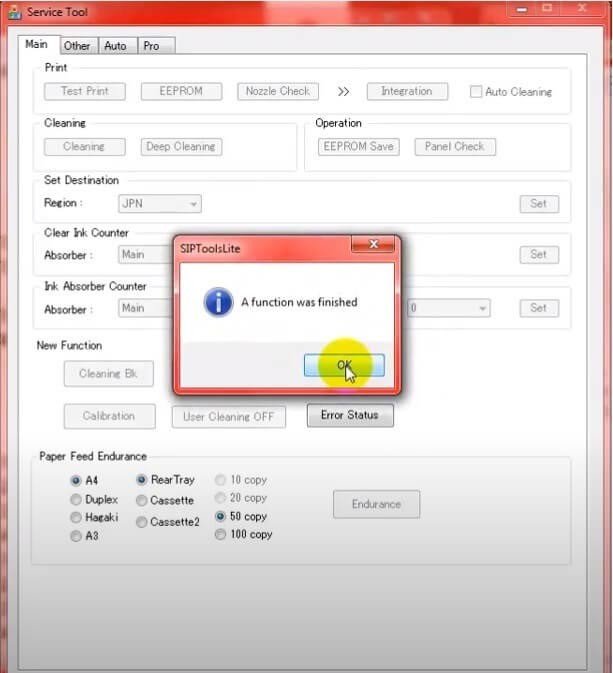Select the Cassette radio button
This screenshot has height=673, width=613.
click(x=142, y=500)
